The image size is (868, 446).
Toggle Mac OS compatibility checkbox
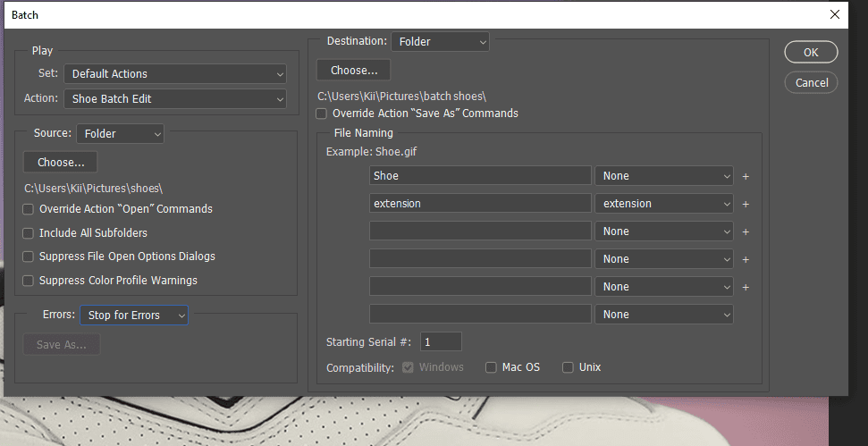coord(491,367)
